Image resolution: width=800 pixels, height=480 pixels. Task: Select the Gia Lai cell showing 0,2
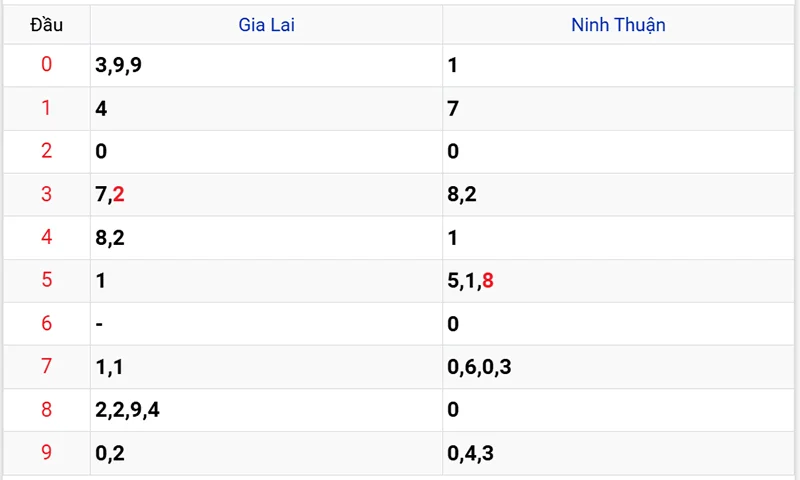click(110, 454)
